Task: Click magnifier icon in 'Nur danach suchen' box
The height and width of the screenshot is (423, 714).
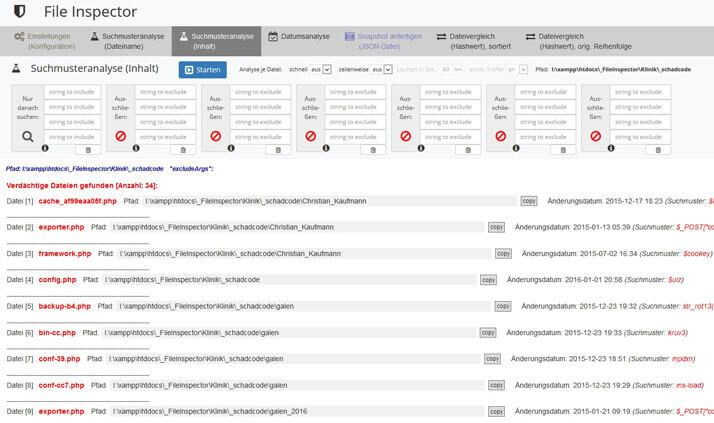Action: coord(28,136)
